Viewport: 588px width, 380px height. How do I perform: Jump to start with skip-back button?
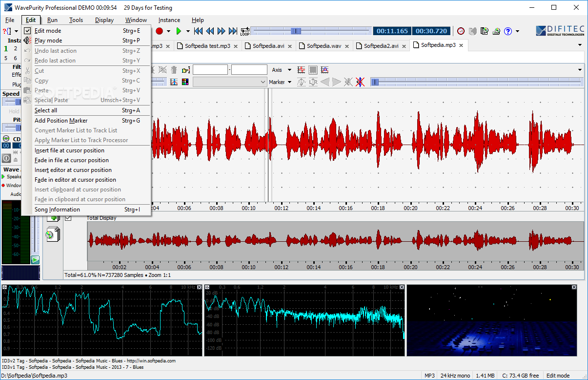tap(198, 31)
